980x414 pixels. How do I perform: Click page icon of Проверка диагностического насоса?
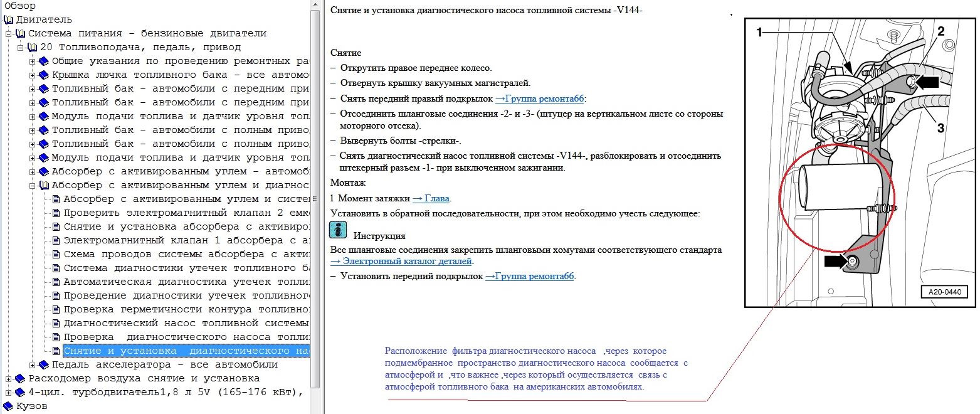click(x=56, y=337)
